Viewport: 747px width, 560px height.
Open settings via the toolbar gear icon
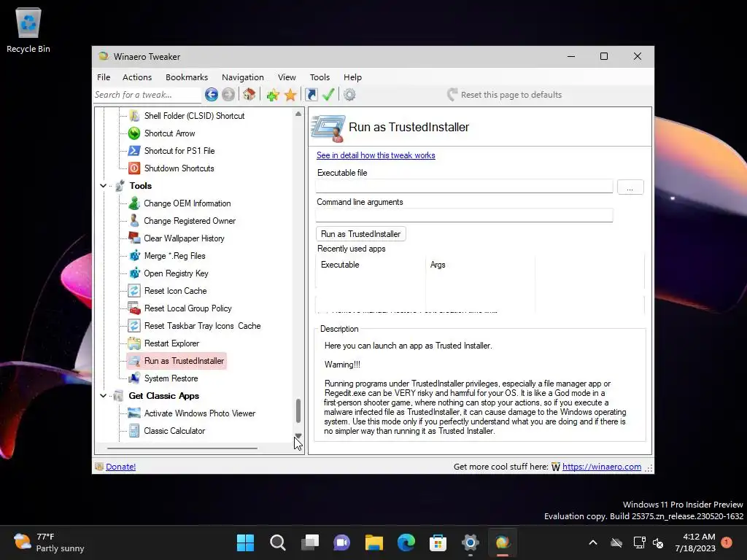click(349, 95)
